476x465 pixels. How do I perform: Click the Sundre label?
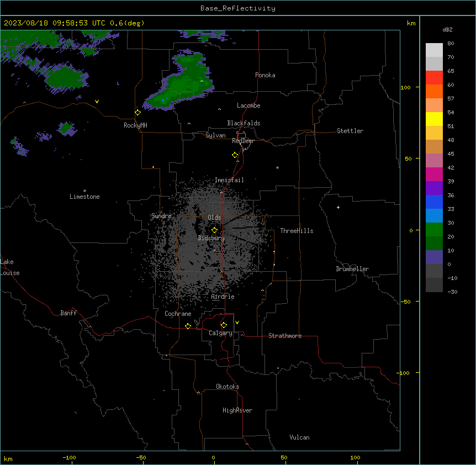coord(161,216)
